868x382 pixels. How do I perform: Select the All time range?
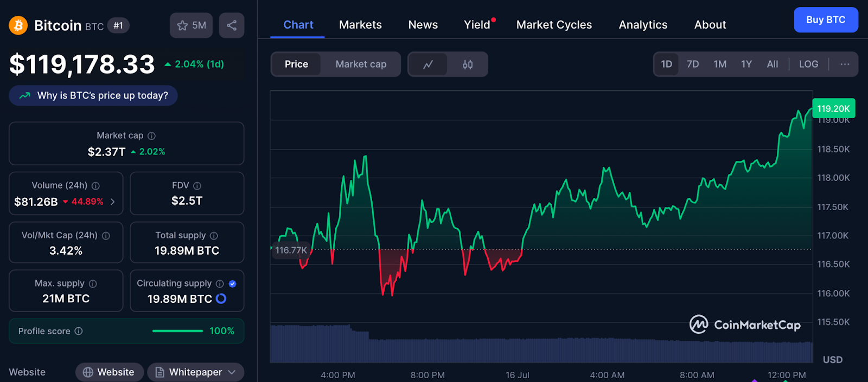[x=773, y=64]
